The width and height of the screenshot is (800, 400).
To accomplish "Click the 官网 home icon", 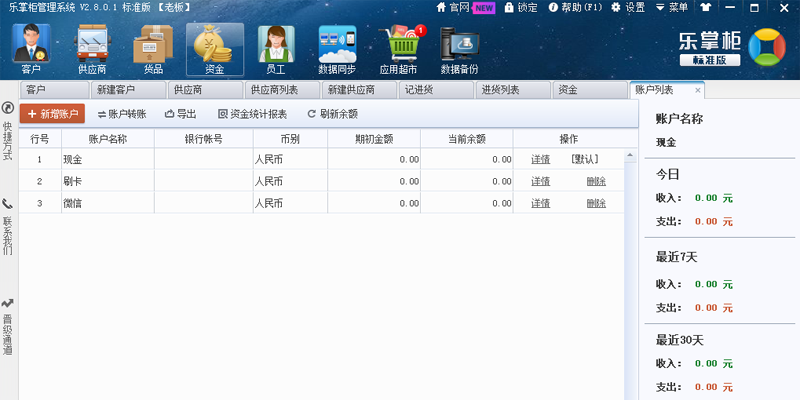I will pyautogui.click(x=441, y=7).
